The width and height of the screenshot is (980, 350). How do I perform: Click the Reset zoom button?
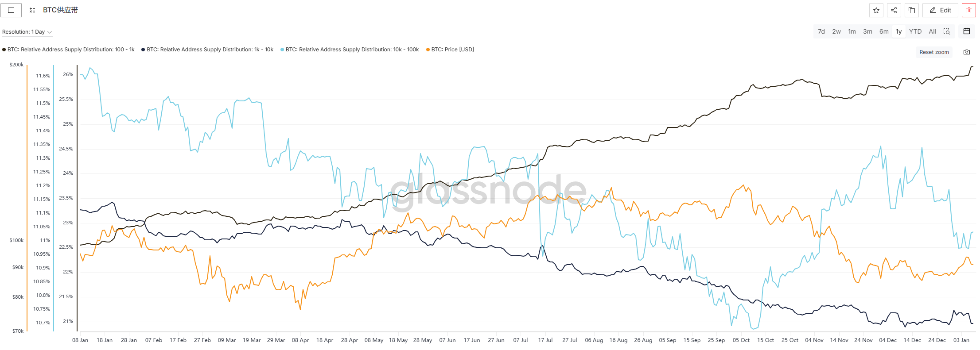click(x=934, y=52)
